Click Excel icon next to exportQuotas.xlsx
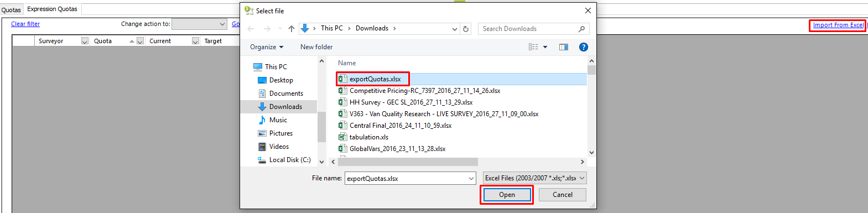Image resolution: width=868 pixels, height=213 pixels. coord(343,79)
